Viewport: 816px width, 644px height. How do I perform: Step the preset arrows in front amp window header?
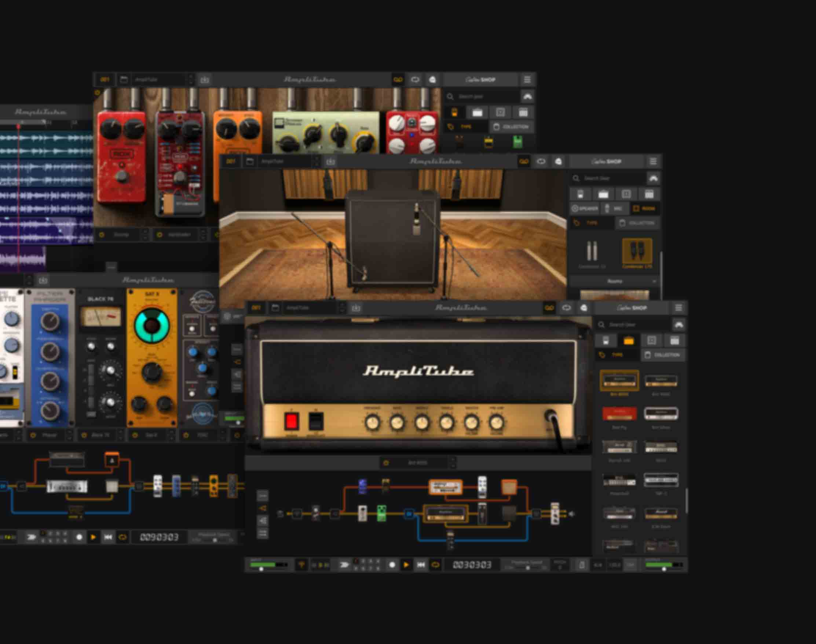pyautogui.click(x=342, y=308)
